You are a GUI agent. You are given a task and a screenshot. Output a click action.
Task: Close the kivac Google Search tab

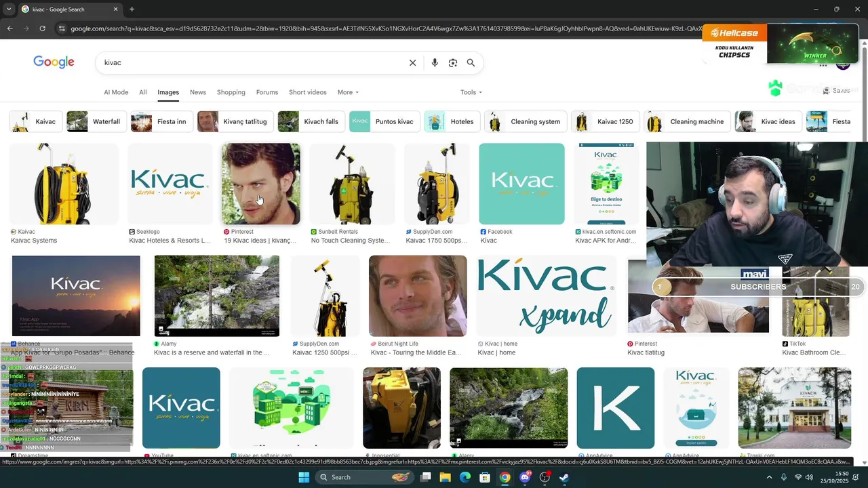tap(115, 9)
